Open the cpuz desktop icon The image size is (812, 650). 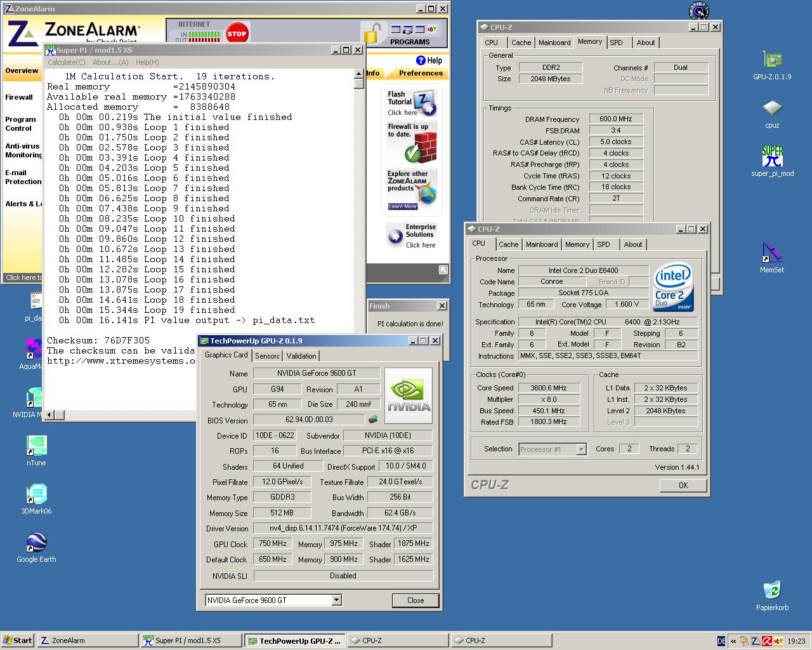(x=772, y=109)
